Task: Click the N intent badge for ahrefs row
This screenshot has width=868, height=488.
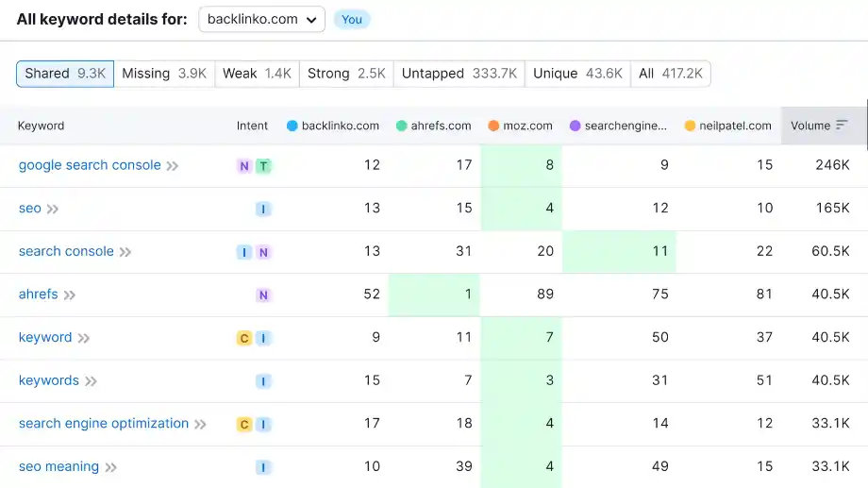Action: (263, 295)
